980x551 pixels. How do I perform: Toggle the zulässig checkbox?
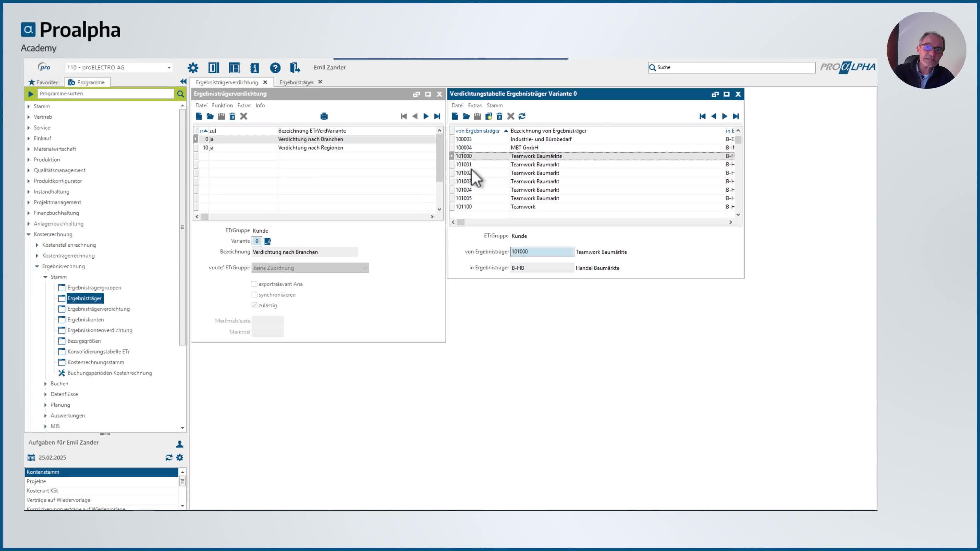tap(254, 305)
